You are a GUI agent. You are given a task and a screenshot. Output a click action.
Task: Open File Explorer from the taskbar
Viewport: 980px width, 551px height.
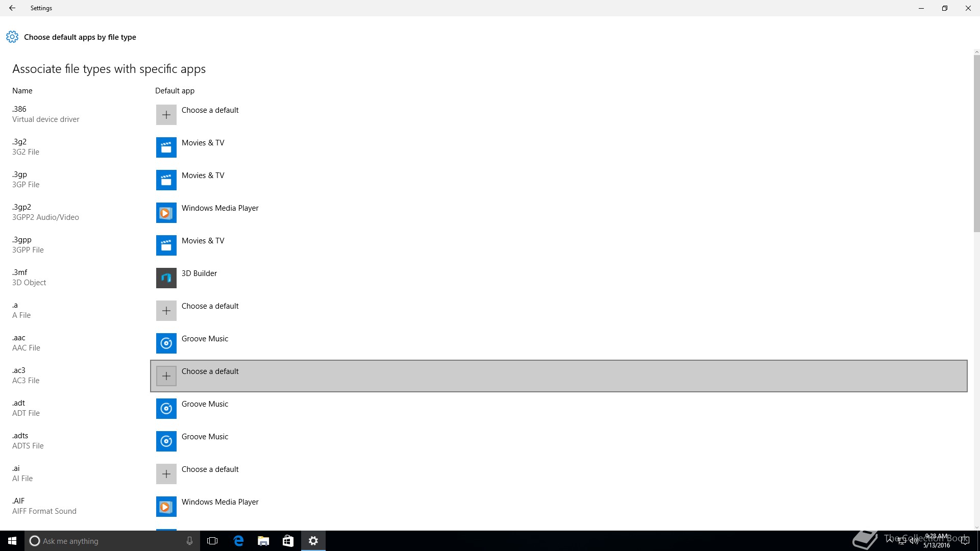tap(263, 541)
